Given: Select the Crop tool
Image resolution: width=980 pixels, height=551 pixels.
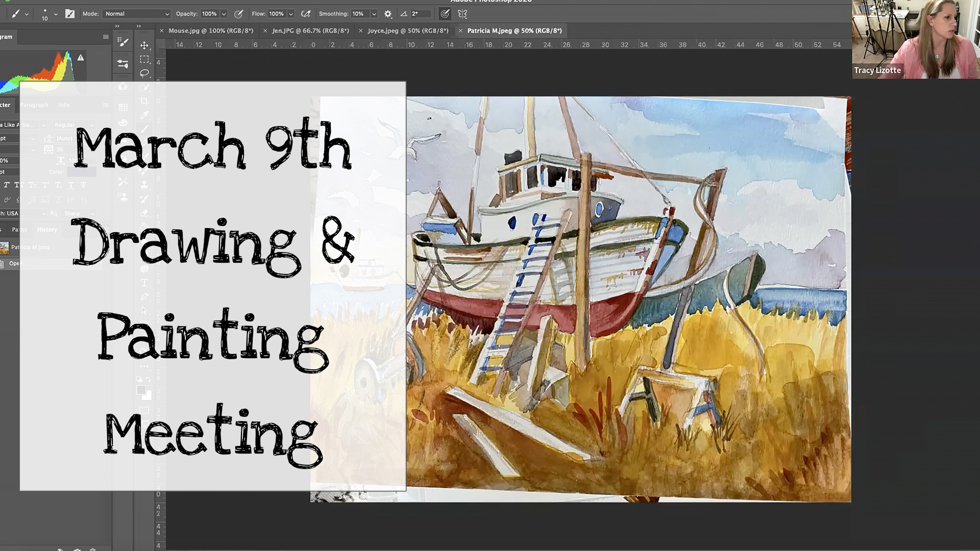Looking at the screenshot, I should (x=144, y=101).
